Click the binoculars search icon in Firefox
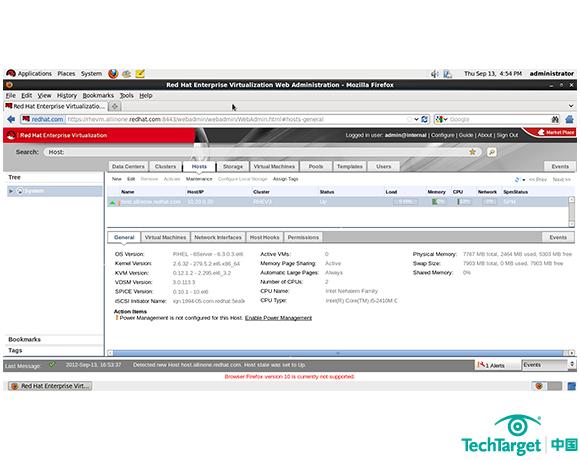Image resolution: width=580 pixels, height=460 pixels. pyautogui.click(x=555, y=119)
